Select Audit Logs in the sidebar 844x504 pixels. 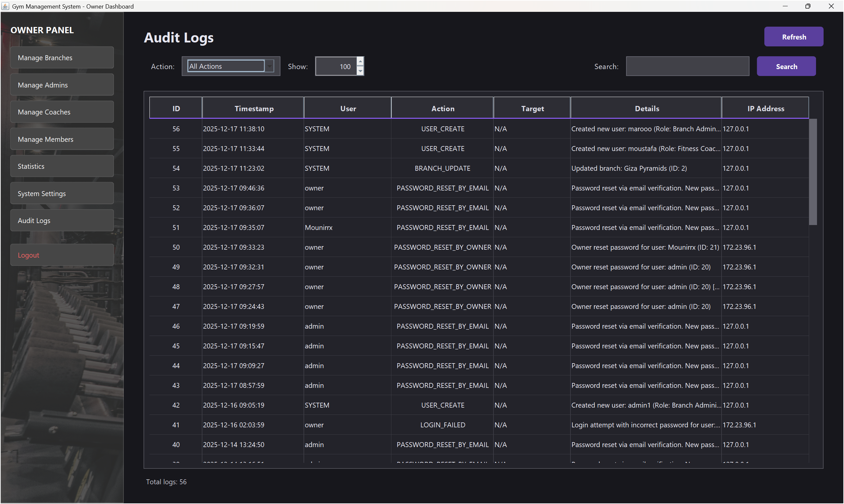click(x=62, y=220)
